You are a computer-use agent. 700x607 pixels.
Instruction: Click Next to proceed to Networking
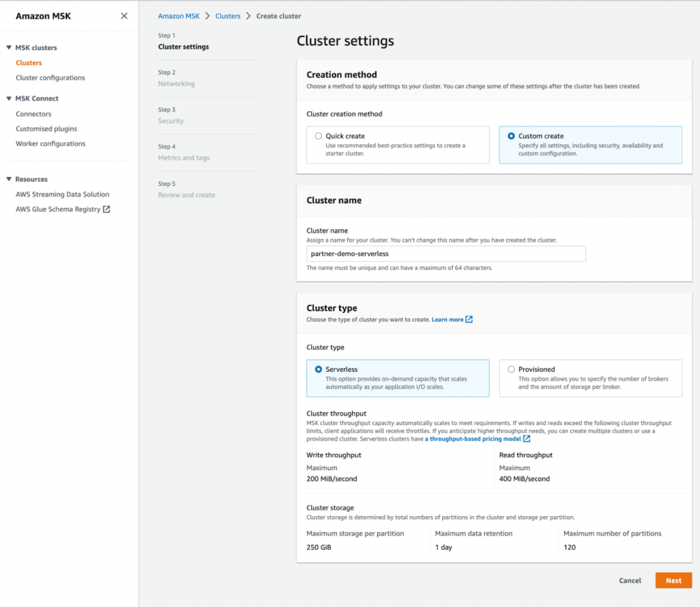click(x=673, y=580)
